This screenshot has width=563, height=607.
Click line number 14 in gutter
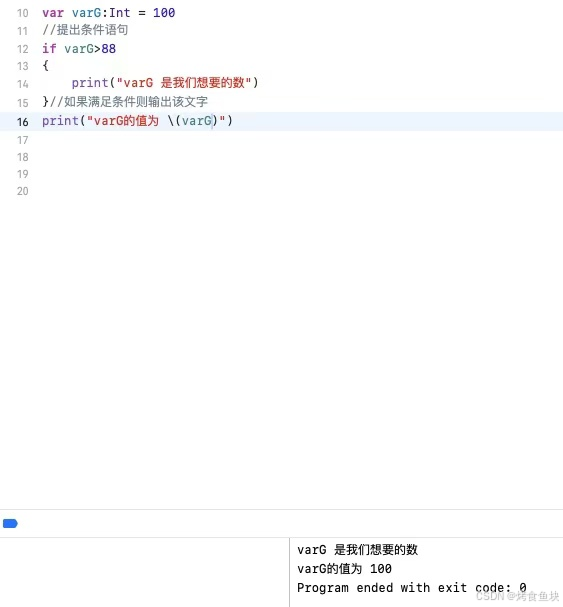[x=22, y=84]
